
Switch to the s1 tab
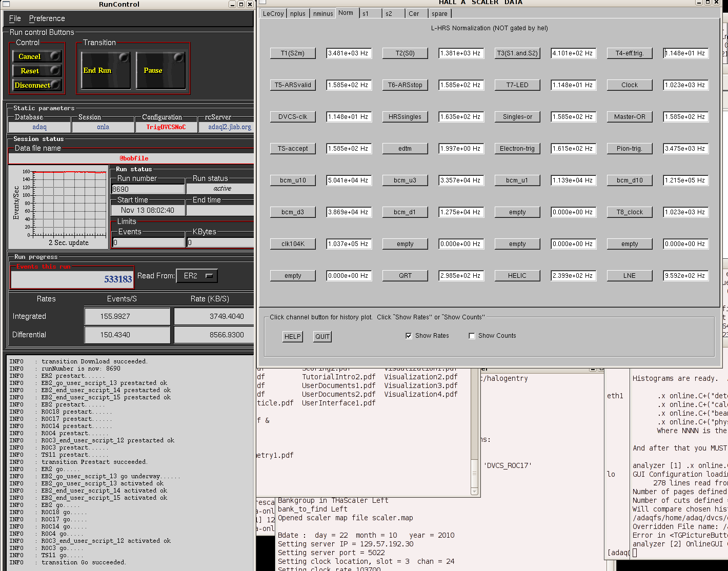click(x=371, y=14)
